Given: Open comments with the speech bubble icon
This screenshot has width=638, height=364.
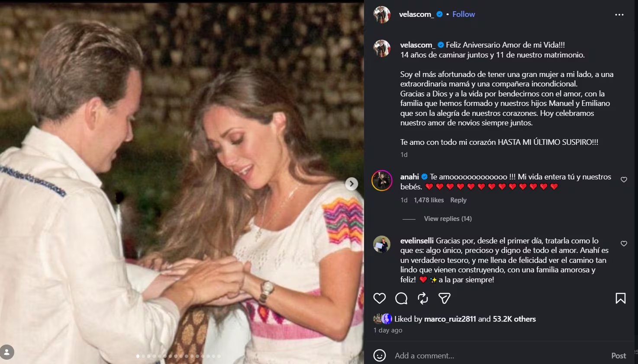Looking at the screenshot, I should tap(401, 298).
